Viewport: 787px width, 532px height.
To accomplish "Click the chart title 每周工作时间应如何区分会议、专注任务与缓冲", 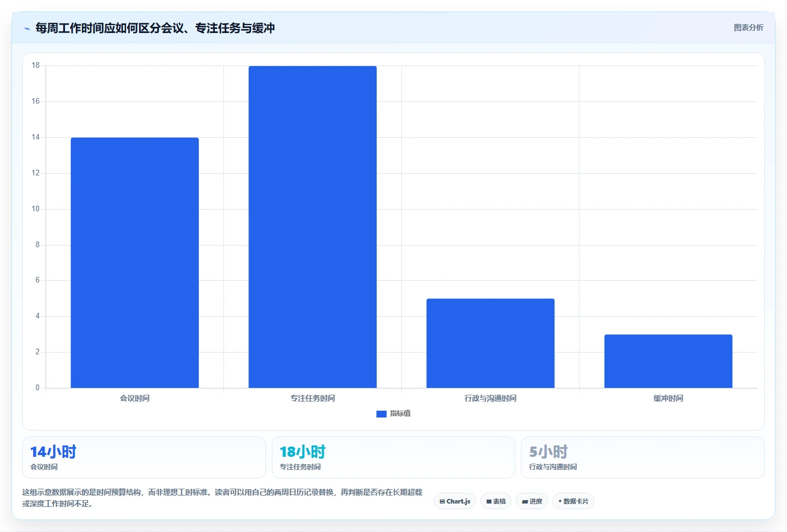I will 155,28.
